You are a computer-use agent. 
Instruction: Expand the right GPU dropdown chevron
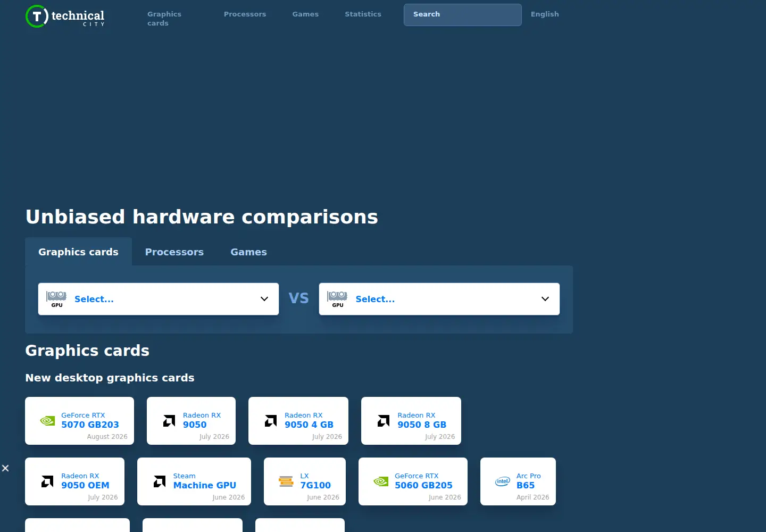pos(545,299)
